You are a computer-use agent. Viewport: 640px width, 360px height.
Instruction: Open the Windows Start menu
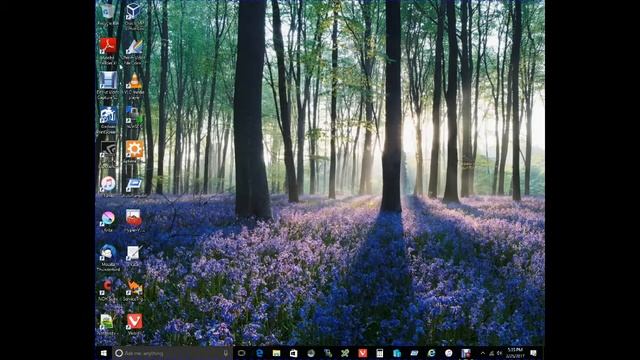click(x=104, y=353)
